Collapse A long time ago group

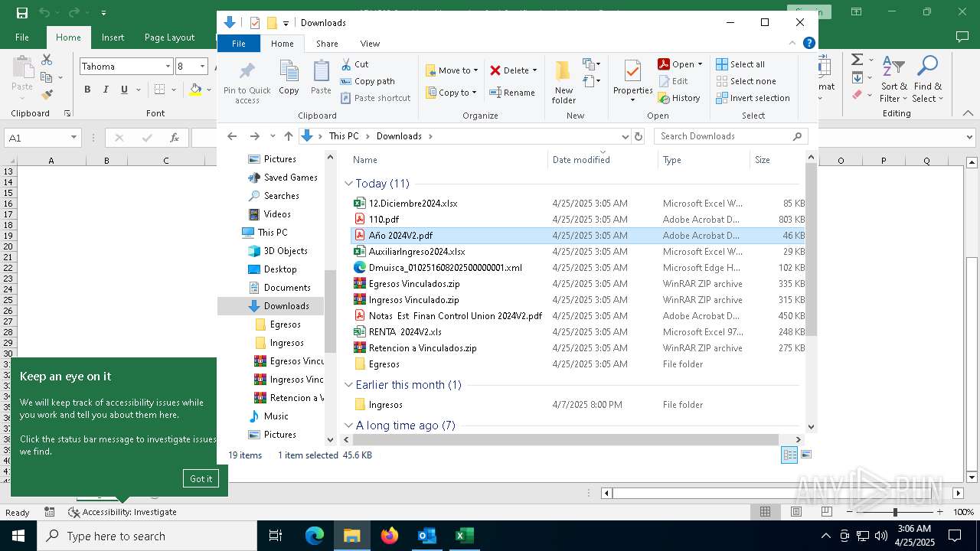click(x=348, y=425)
